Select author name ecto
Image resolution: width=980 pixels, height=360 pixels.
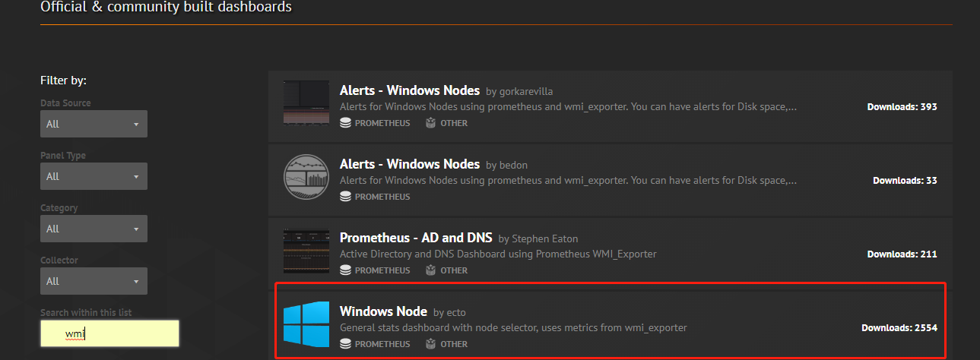(456, 312)
